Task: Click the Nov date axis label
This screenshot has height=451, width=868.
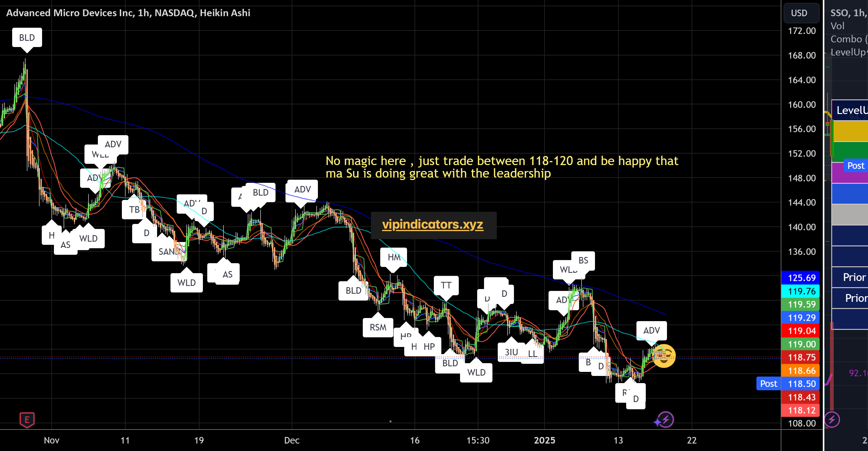Action: [x=51, y=440]
